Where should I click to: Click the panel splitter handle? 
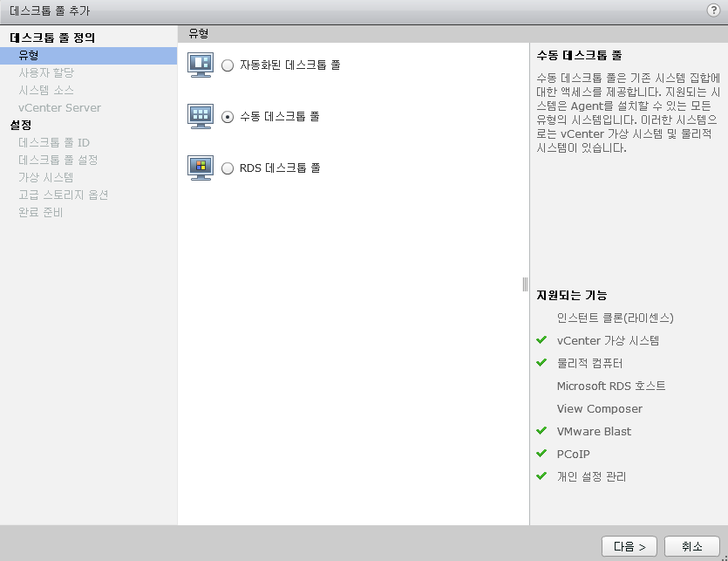pyautogui.click(x=525, y=284)
